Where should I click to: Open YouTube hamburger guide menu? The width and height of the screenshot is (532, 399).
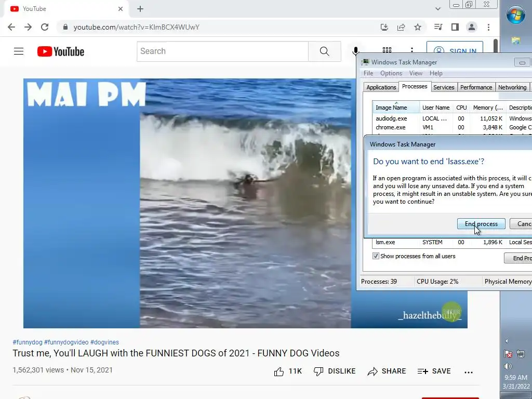tap(19, 51)
